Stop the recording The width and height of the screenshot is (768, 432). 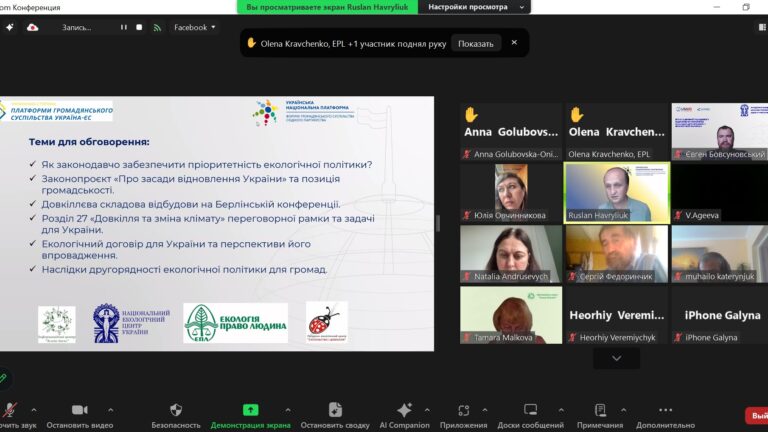[x=141, y=27]
